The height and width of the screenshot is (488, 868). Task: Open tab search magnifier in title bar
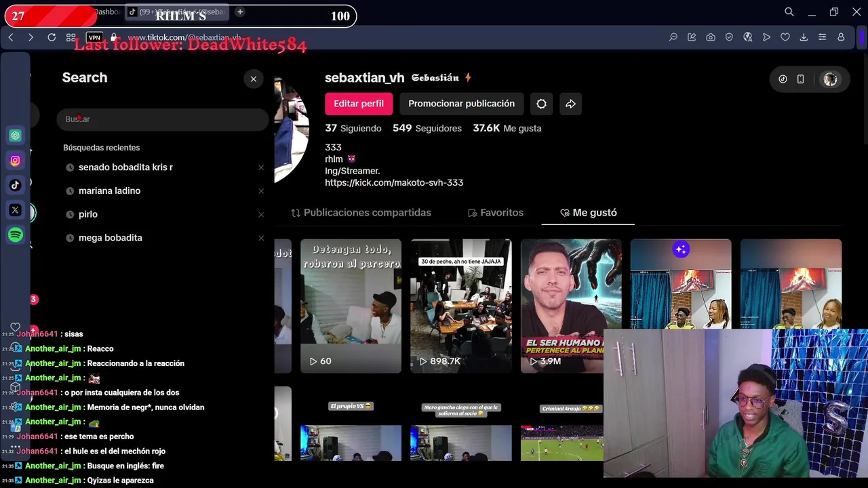click(x=789, y=12)
